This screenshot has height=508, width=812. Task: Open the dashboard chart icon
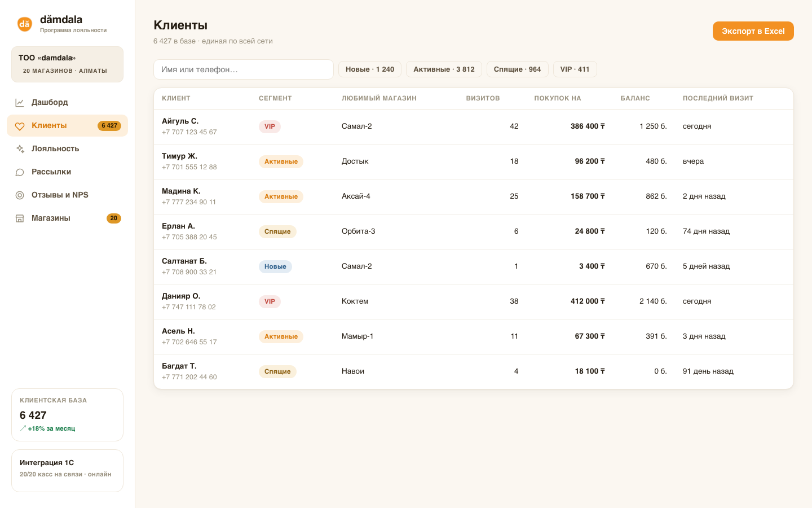(x=20, y=103)
